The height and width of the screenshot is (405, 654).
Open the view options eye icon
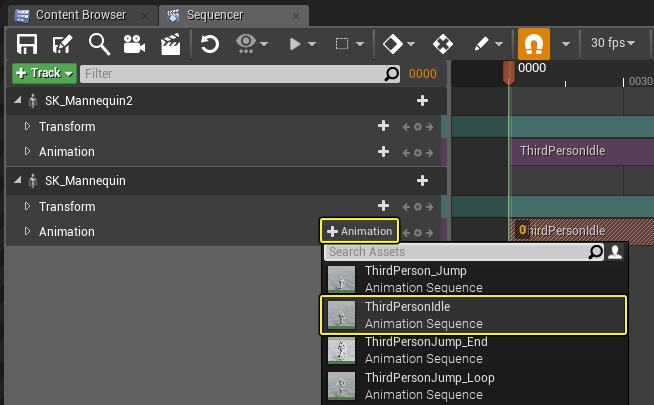pyautogui.click(x=246, y=43)
